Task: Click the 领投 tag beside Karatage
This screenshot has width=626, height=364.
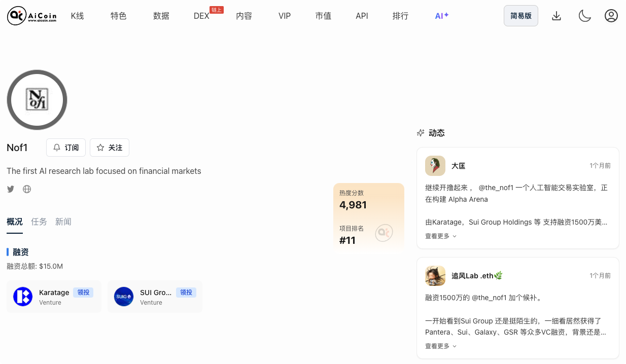Action: [x=83, y=293]
